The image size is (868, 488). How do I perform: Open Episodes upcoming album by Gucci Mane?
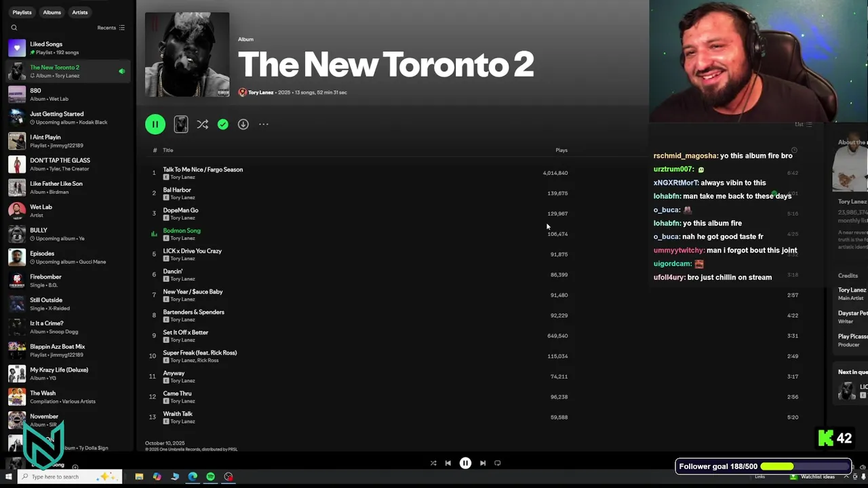[68, 258]
